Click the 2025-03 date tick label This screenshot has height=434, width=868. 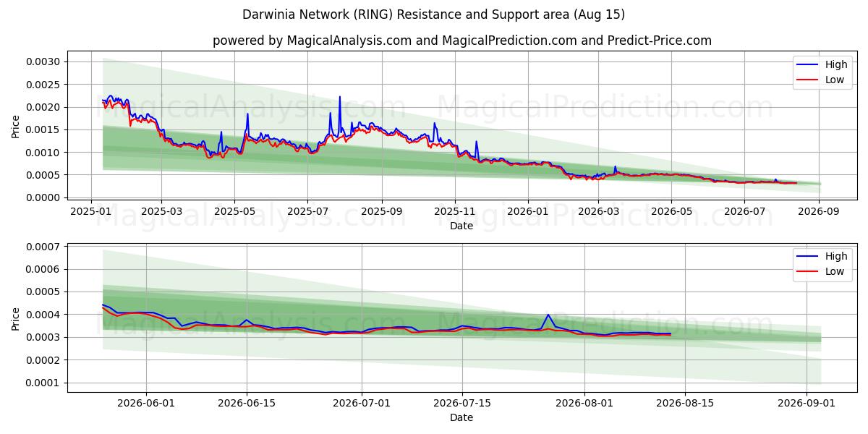point(161,211)
